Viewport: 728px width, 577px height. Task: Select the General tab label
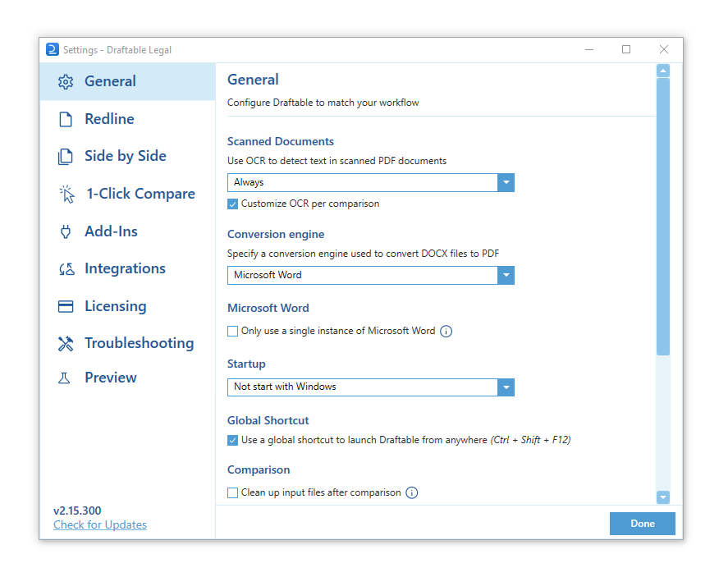pyautogui.click(x=110, y=82)
